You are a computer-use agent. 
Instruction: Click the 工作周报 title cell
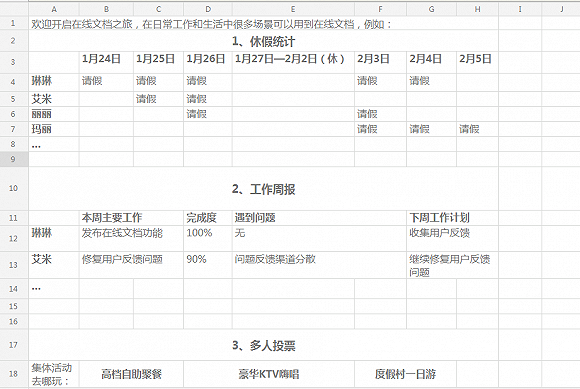pos(263,189)
